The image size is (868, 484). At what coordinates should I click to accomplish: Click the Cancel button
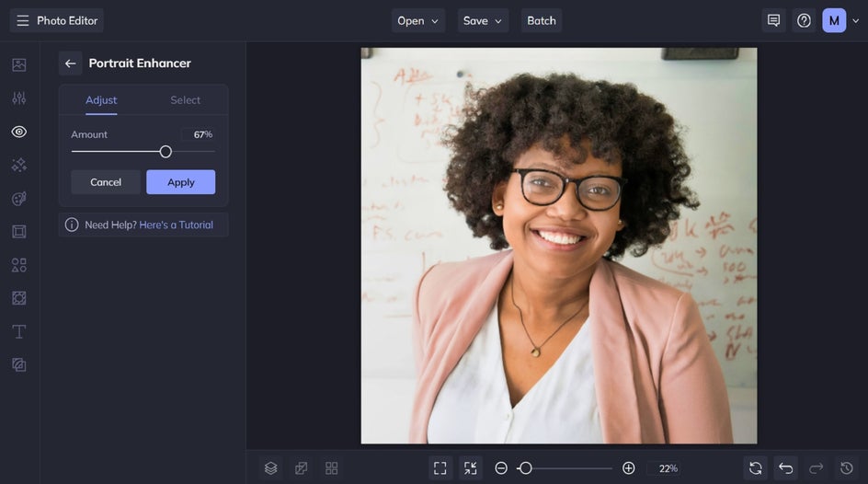(106, 182)
